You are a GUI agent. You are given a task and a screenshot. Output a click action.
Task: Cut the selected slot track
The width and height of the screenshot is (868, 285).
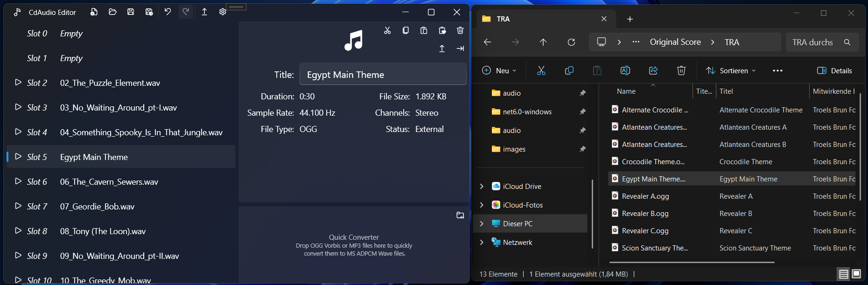click(387, 30)
